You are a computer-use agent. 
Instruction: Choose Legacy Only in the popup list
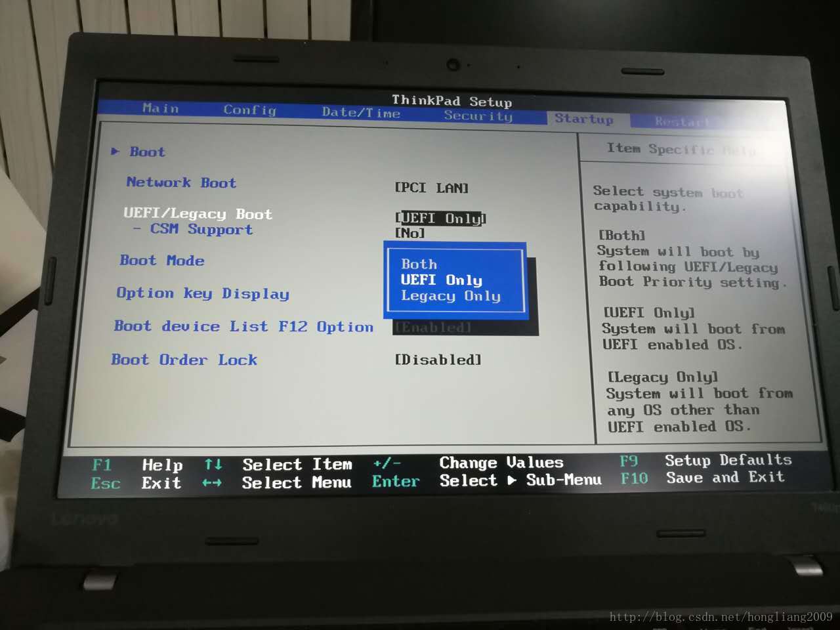(x=451, y=296)
